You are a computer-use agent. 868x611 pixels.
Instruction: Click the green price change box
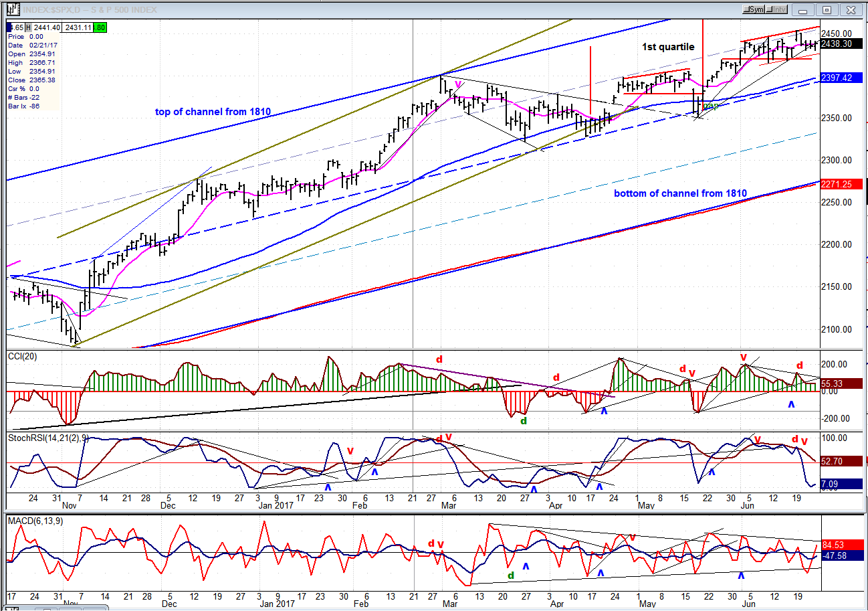click(100, 27)
